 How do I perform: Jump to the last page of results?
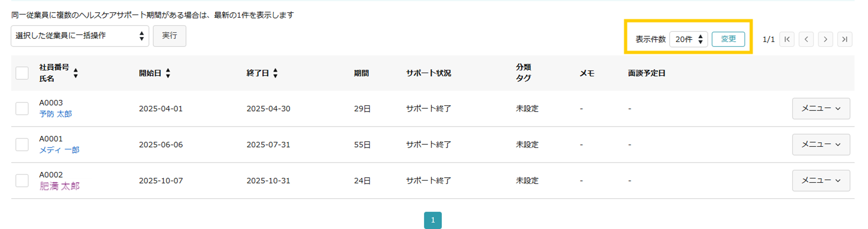coord(845,39)
